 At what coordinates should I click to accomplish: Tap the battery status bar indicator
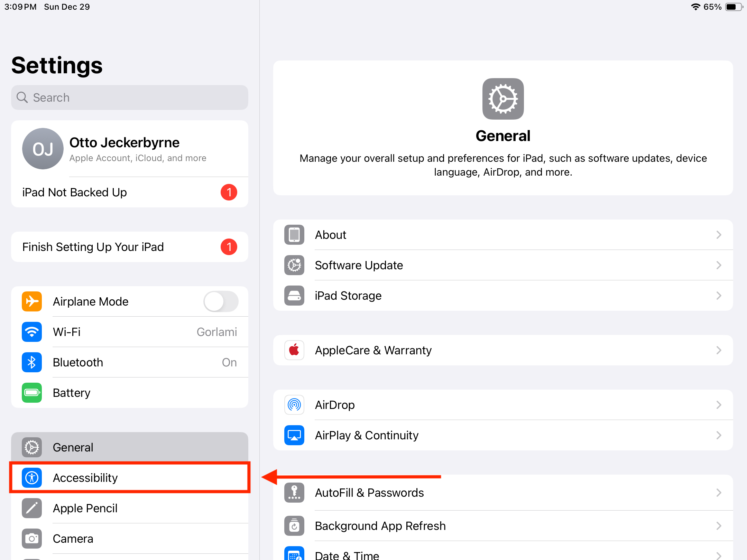click(x=734, y=7)
